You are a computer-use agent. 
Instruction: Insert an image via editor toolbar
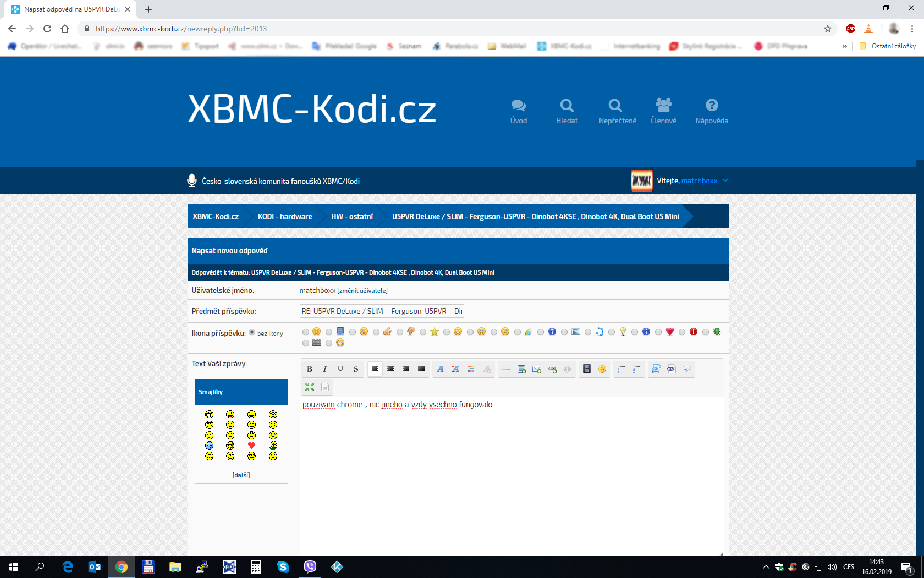coord(521,369)
